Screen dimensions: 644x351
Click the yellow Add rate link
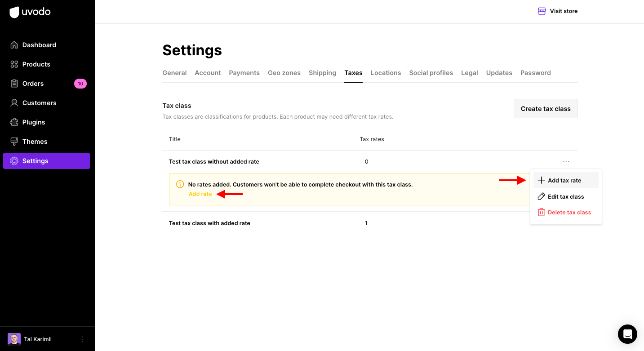coord(200,194)
